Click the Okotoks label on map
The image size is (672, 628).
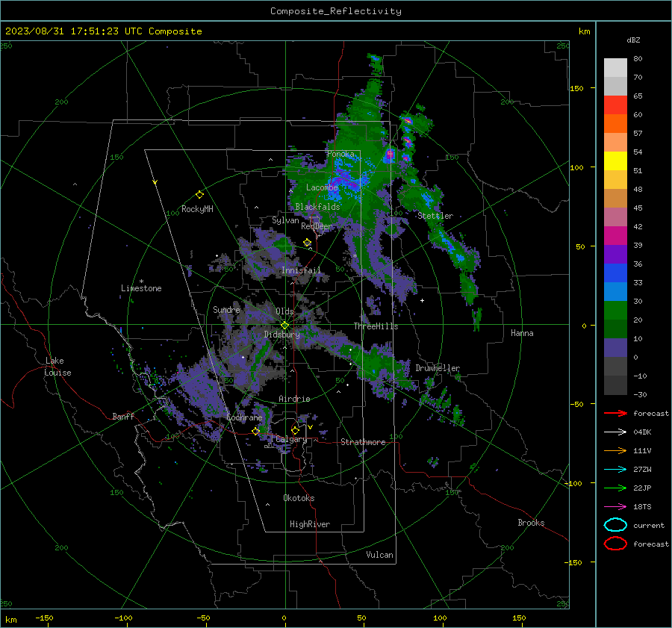(299, 498)
